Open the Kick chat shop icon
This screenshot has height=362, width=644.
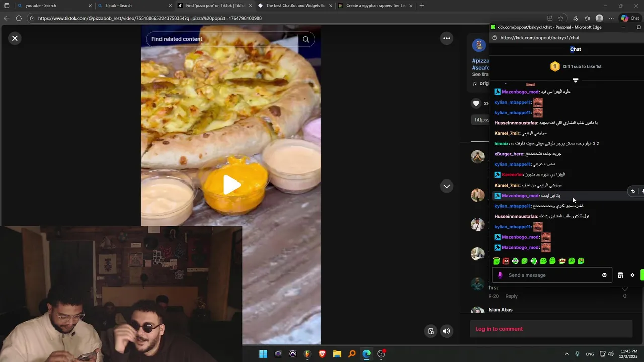point(620,275)
